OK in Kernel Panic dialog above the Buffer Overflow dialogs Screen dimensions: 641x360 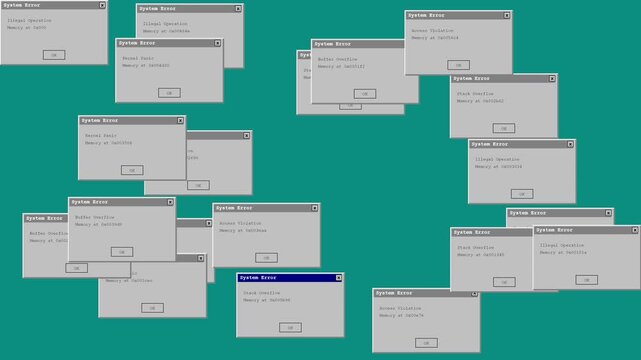pos(132,170)
